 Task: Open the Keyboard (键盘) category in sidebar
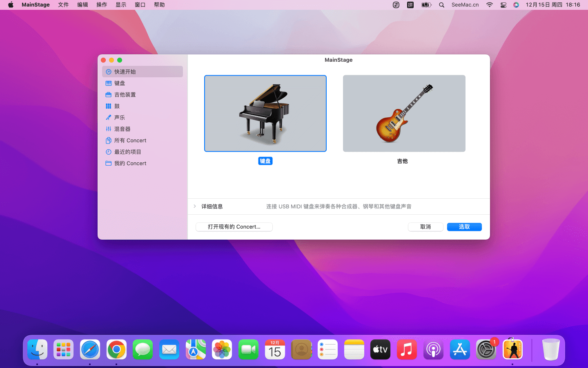click(143, 83)
